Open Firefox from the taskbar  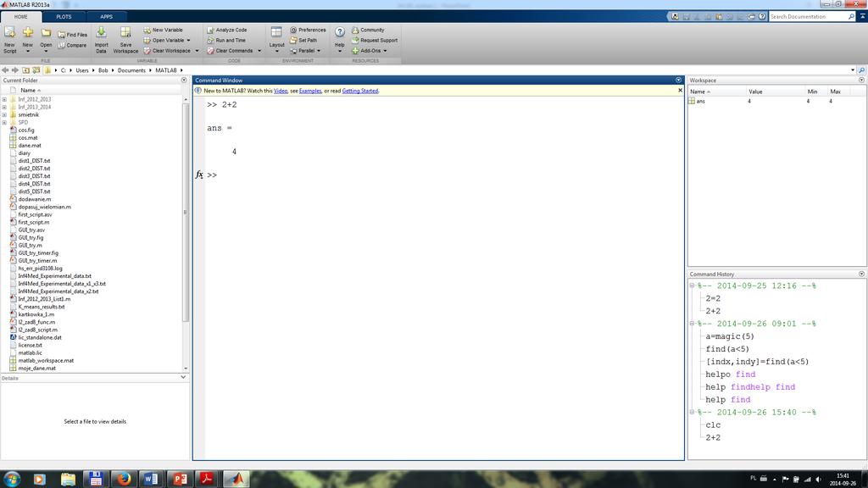tap(124, 479)
